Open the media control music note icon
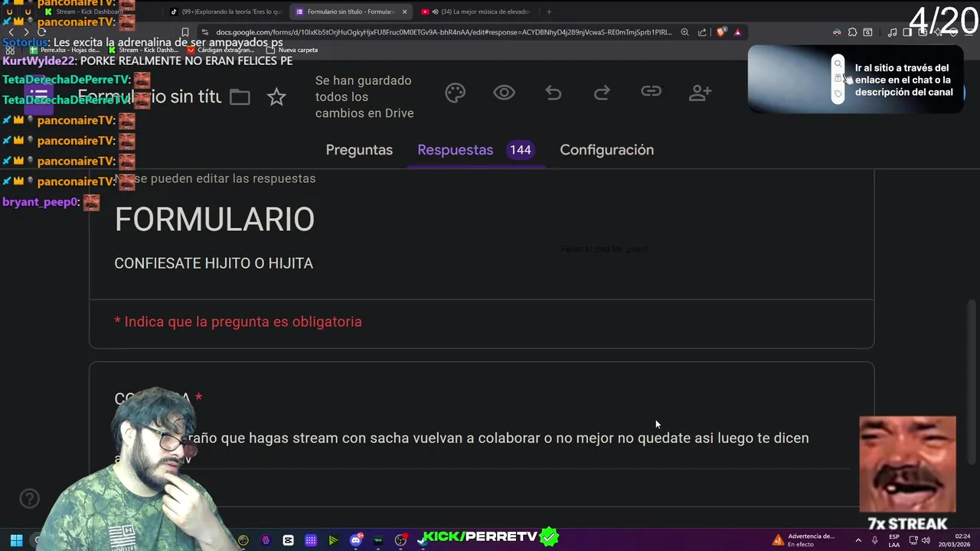The height and width of the screenshot is (551, 980). point(892,32)
